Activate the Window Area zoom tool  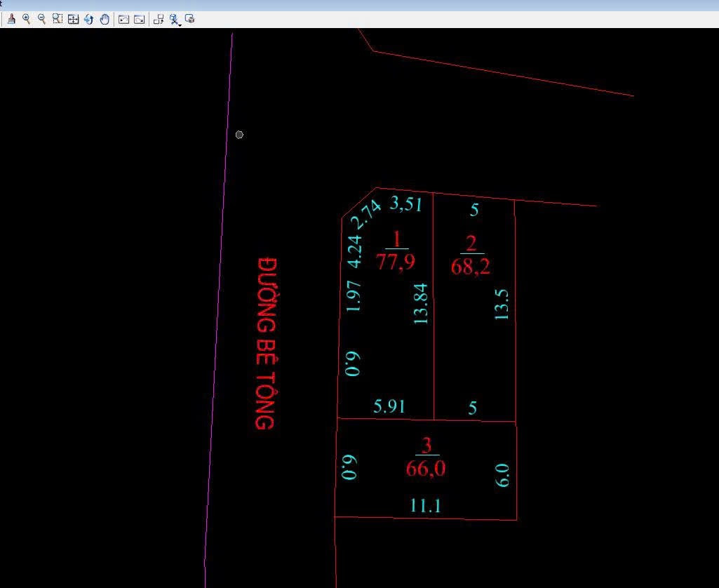[58, 20]
